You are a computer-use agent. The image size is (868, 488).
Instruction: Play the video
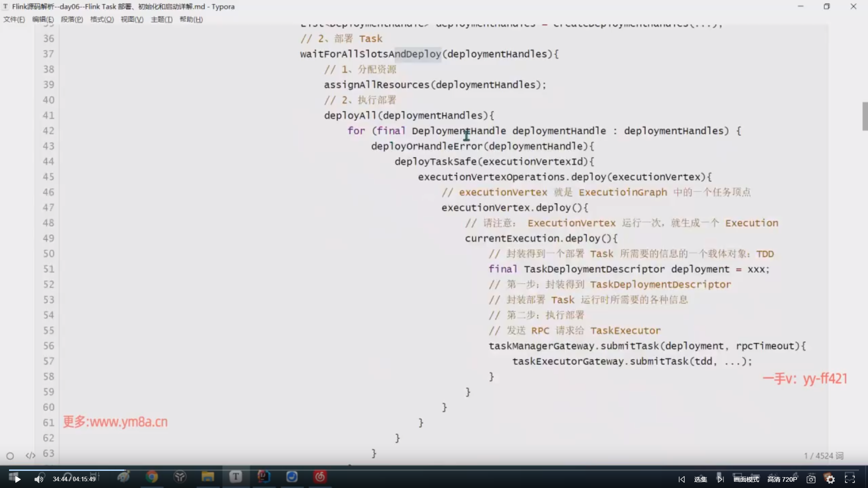(x=17, y=479)
